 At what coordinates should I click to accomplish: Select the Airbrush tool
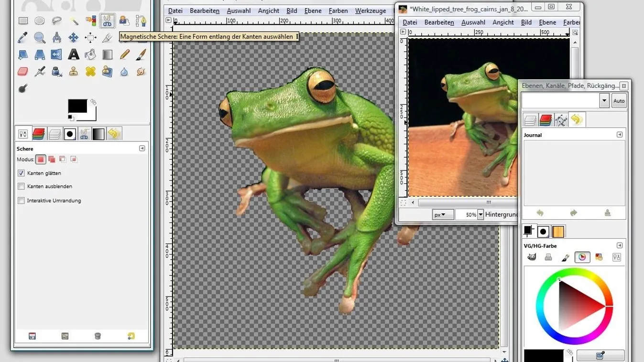40,72
